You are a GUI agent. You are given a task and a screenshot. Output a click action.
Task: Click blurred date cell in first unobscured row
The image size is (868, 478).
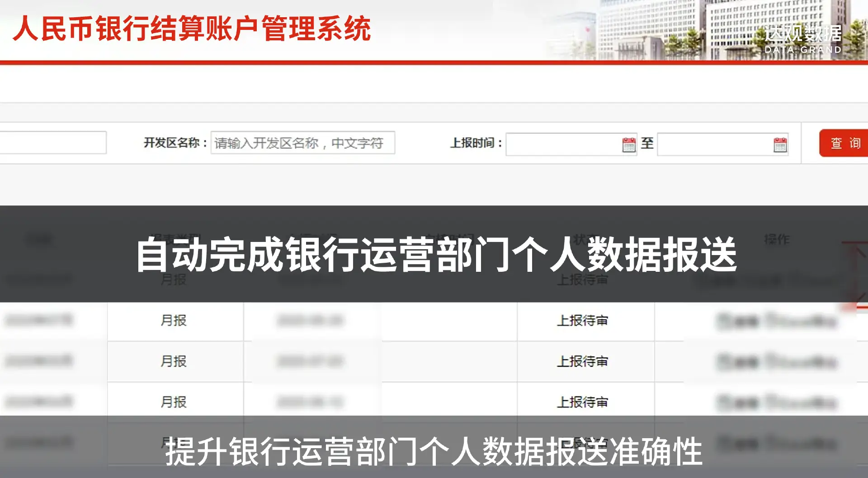click(x=311, y=321)
